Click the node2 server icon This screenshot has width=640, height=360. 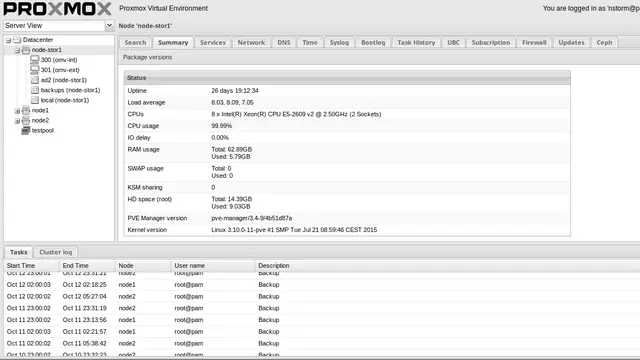26,120
